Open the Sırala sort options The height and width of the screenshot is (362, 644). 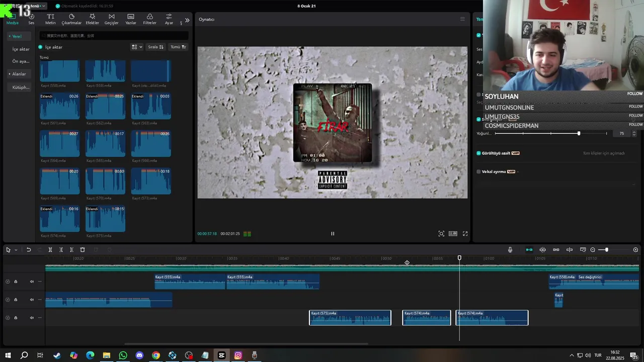click(155, 47)
